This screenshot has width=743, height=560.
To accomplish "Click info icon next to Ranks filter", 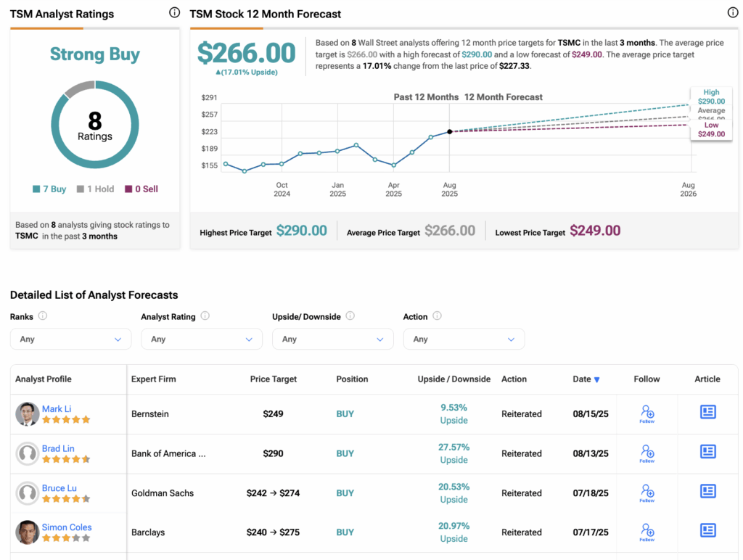I will coord(43,316).
